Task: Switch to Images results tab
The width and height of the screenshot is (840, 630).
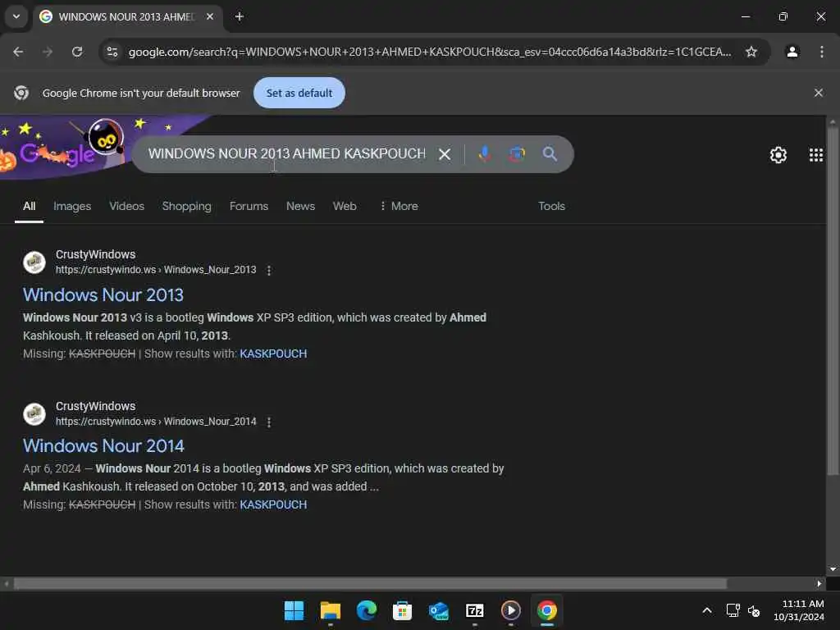Action: click(x=72, y=206)
